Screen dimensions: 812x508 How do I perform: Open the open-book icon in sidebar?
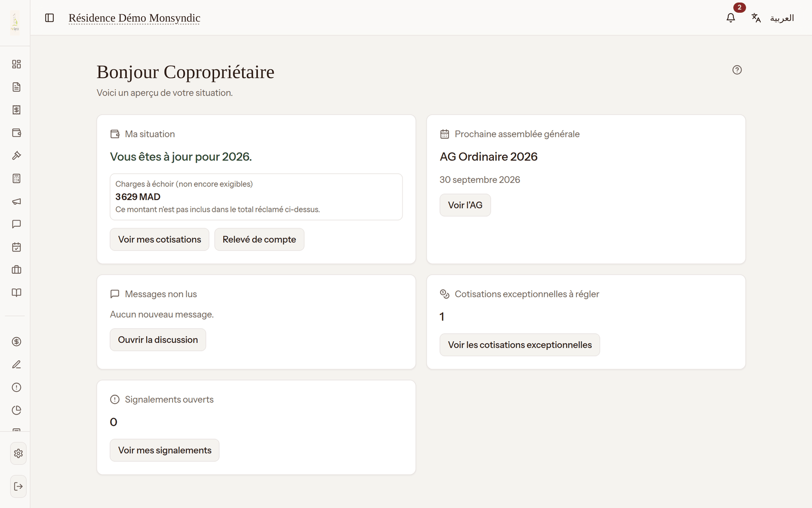[x=16, y=293]
